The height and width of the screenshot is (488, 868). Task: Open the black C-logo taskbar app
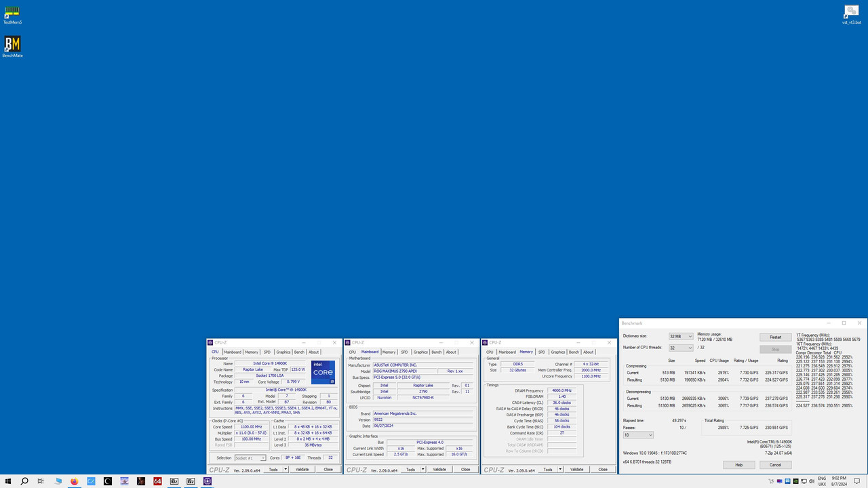click(x=107, y=481)
